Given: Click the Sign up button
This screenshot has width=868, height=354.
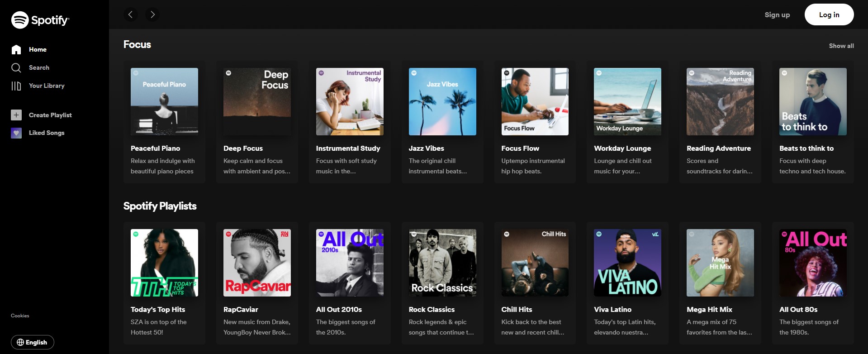Looking at the screenshot, I should (777, 14).
